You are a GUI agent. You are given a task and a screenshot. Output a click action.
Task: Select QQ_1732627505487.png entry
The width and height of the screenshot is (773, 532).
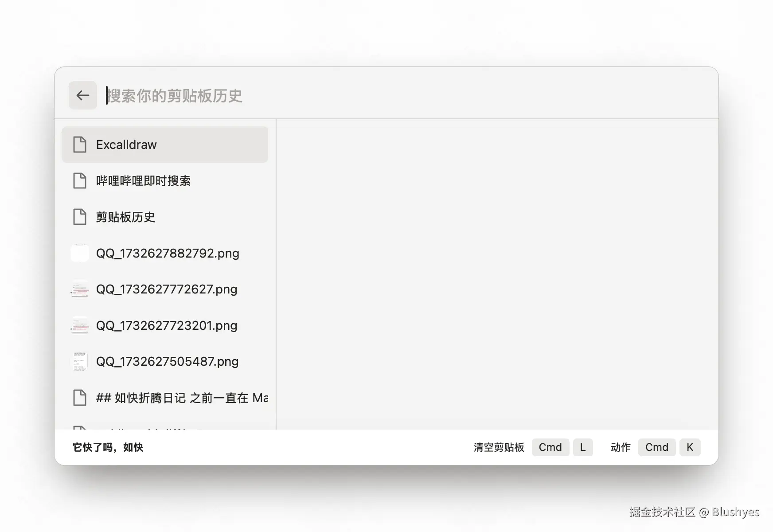pos(165,361)
